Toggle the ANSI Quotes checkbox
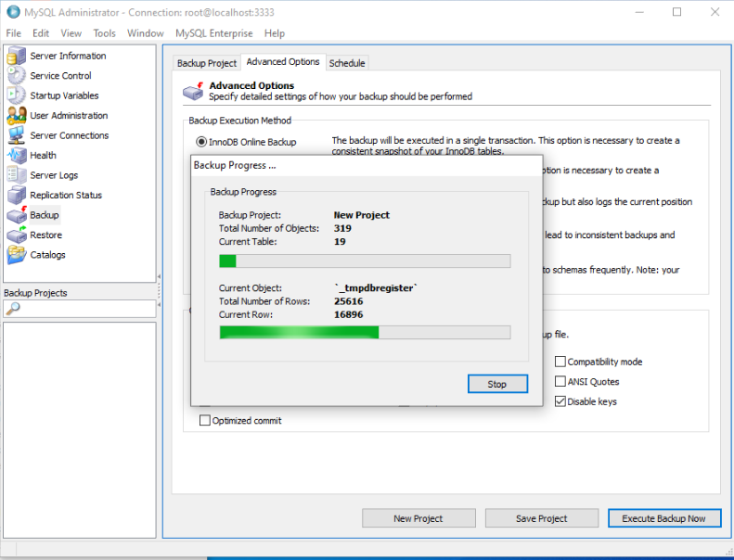 point(560,382)
